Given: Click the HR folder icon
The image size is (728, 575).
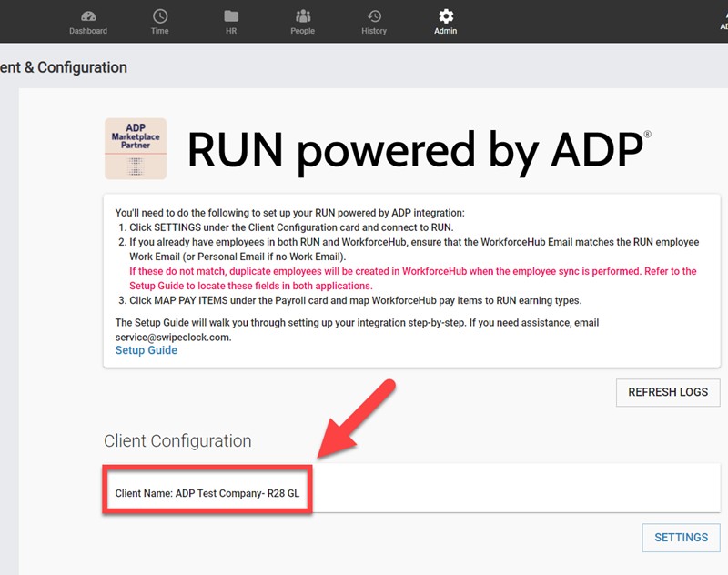Looking at the screenshot, I should pos(230,16).
